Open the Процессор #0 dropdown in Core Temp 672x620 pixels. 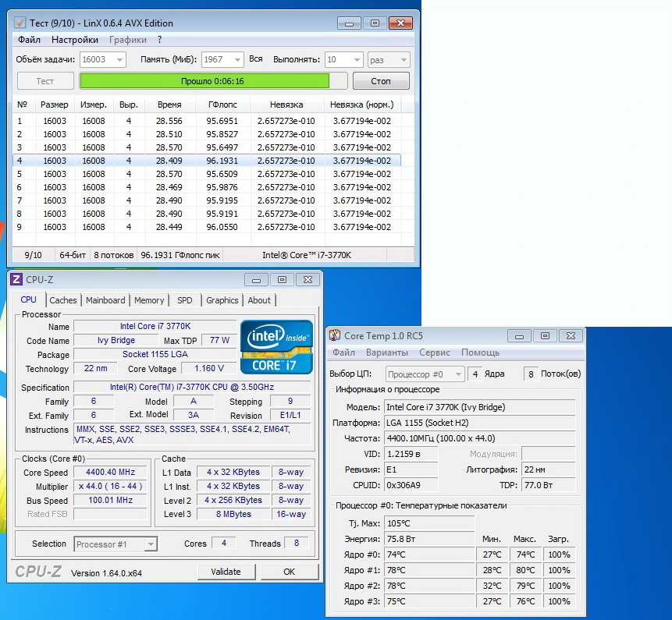(425, 374)
